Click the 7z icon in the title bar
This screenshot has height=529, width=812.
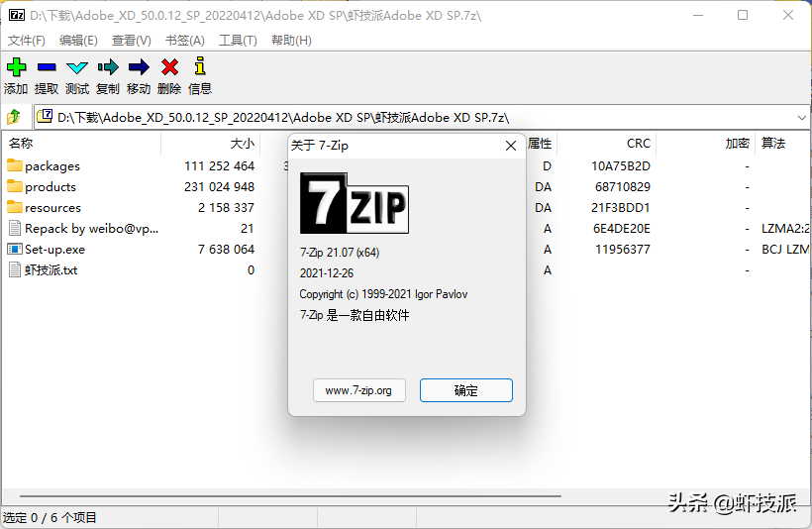(17, 15)
